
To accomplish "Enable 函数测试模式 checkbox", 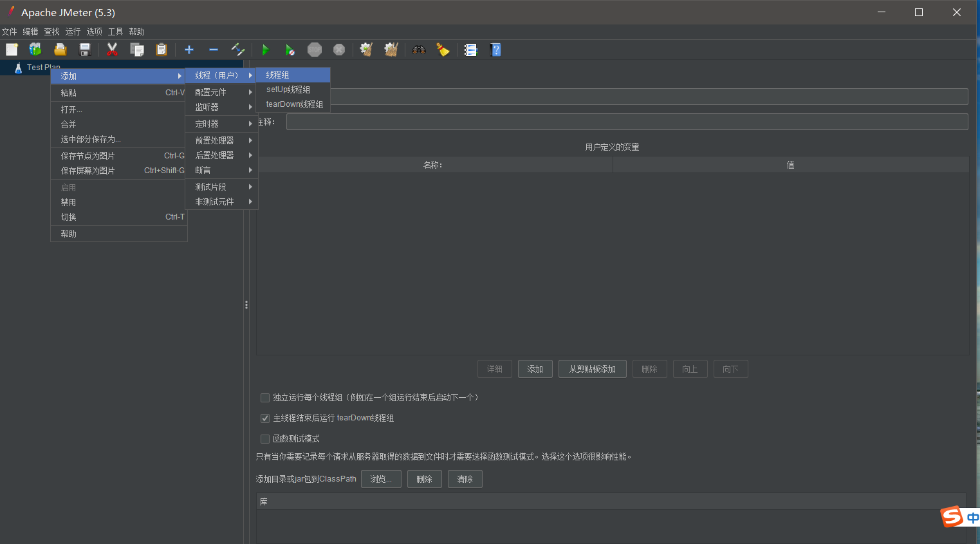I will [x=265, y=439].
